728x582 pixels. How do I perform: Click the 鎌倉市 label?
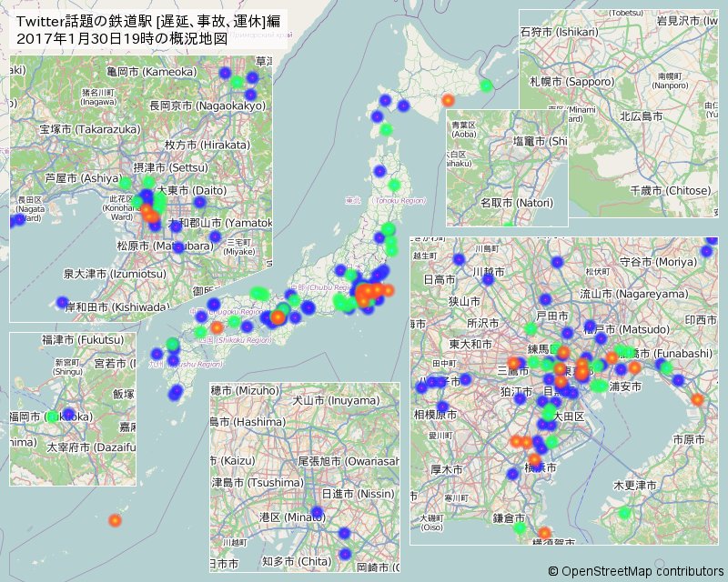509,517
